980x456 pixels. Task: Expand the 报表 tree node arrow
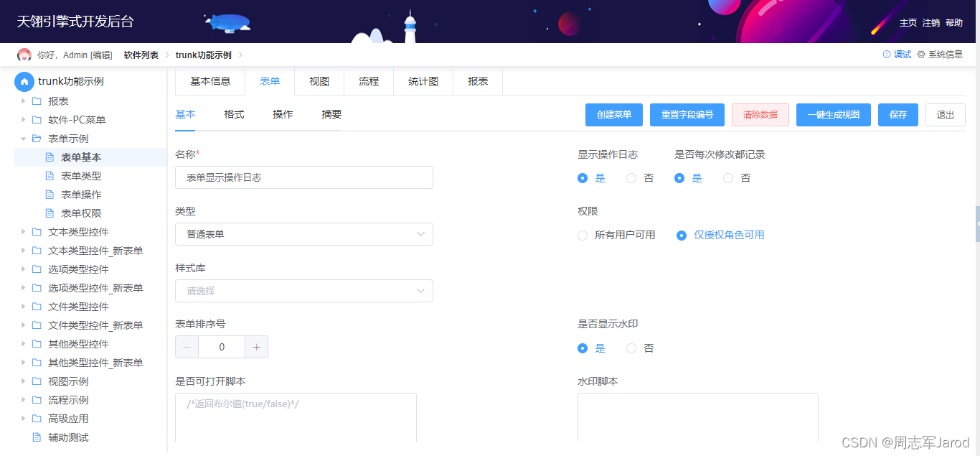tap(24, 101)
